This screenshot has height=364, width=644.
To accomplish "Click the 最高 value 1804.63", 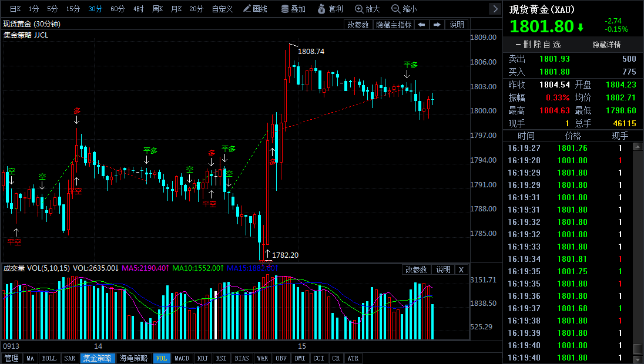I will (x=555, y=110).
